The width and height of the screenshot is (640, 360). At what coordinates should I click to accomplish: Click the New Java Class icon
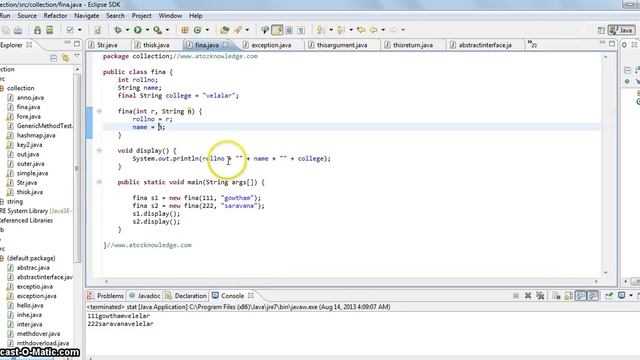[x=198, y=30]
